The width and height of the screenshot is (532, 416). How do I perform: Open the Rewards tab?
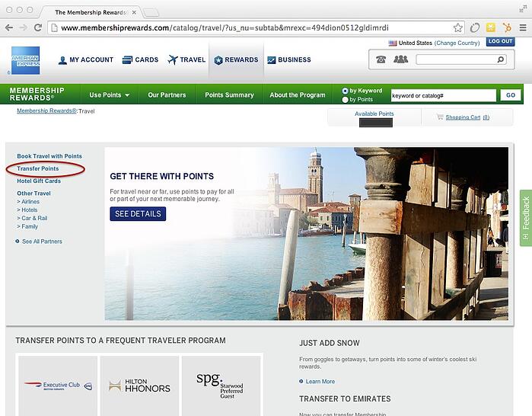(x=237, y=59)
